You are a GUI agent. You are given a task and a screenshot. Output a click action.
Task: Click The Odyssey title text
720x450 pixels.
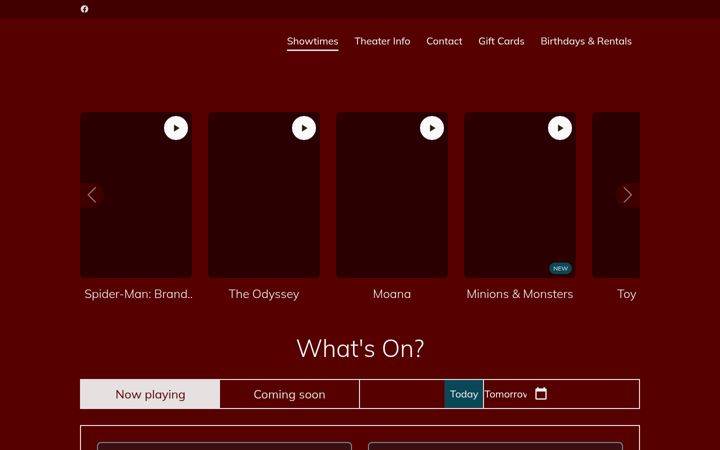click(x=264, y=294)
